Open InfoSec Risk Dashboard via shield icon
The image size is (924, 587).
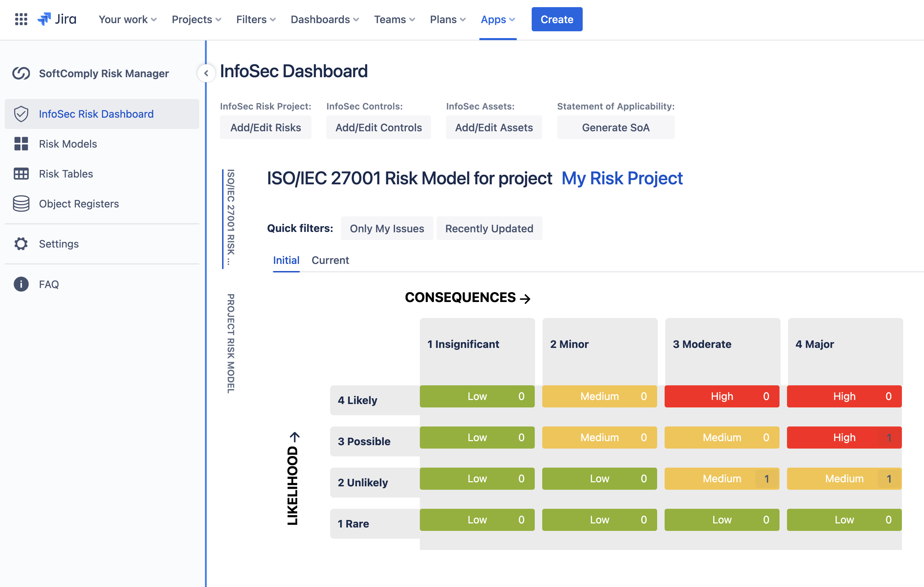21,114
